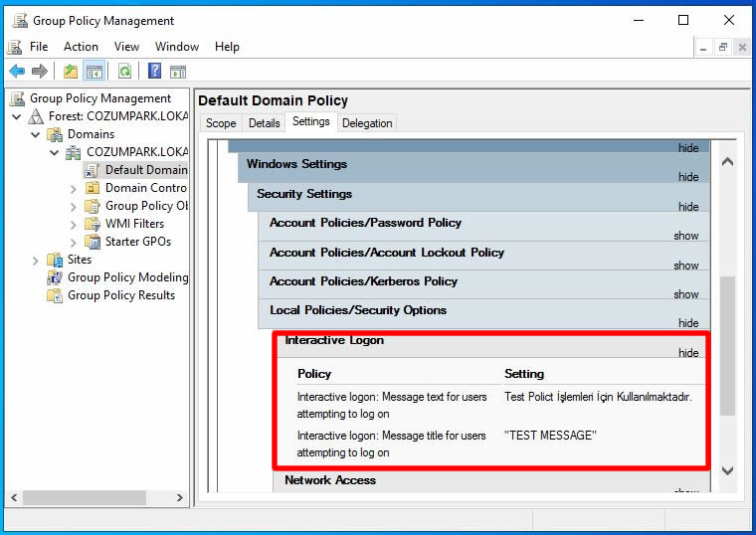756x535 pixels.
Task: Expand the WMI Filters tree node
Action: [74, 224]
